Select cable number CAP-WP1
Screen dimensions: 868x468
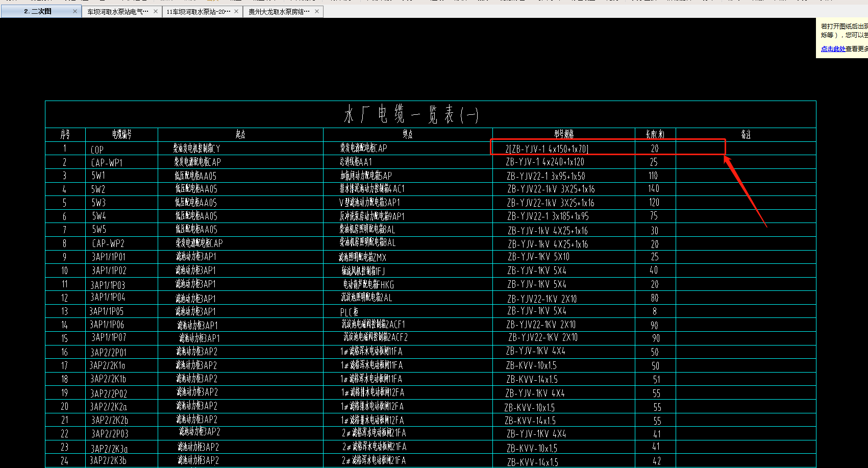tap(107, 163)
